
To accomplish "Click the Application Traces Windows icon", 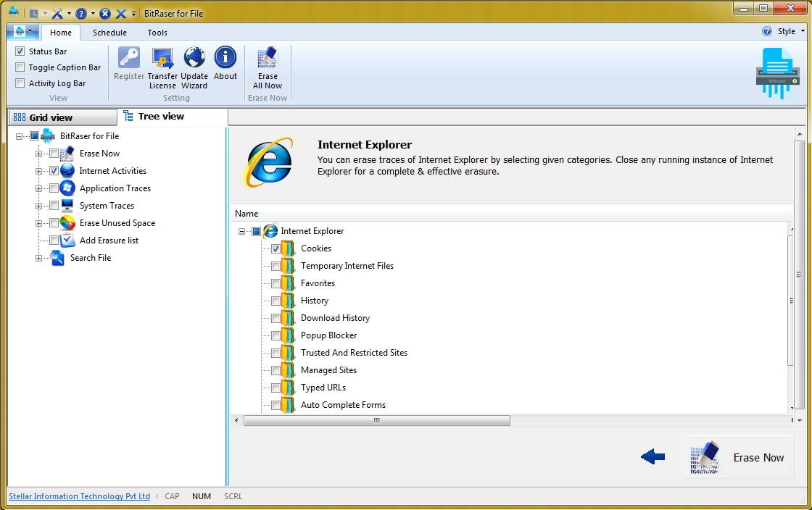I will pos(67,188).
